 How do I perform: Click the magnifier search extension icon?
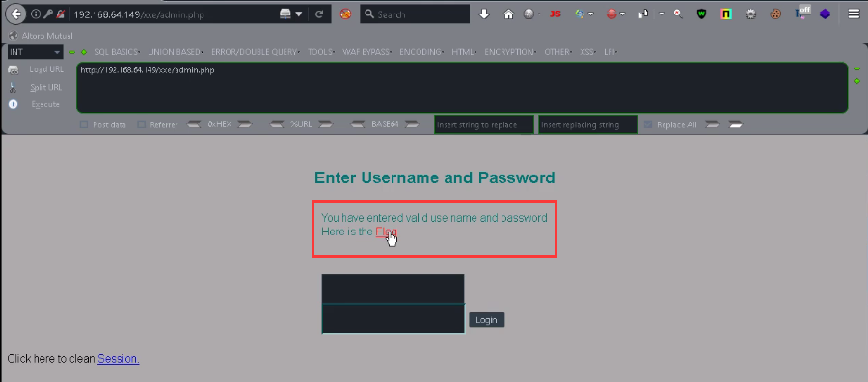click(x=678, y=14)
